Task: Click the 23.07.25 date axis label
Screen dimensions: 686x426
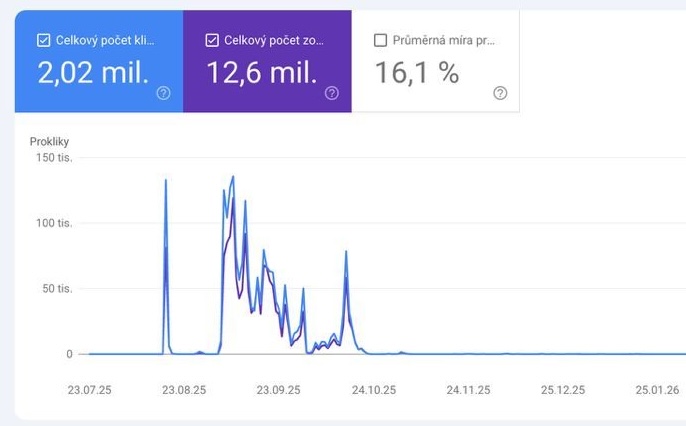Action: click(x=90, y=390)
